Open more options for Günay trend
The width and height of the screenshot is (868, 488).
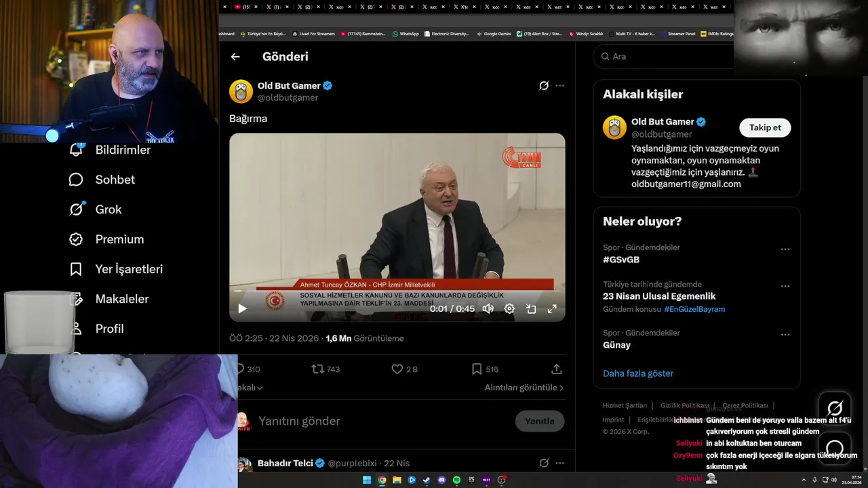(x=785, y=335)
